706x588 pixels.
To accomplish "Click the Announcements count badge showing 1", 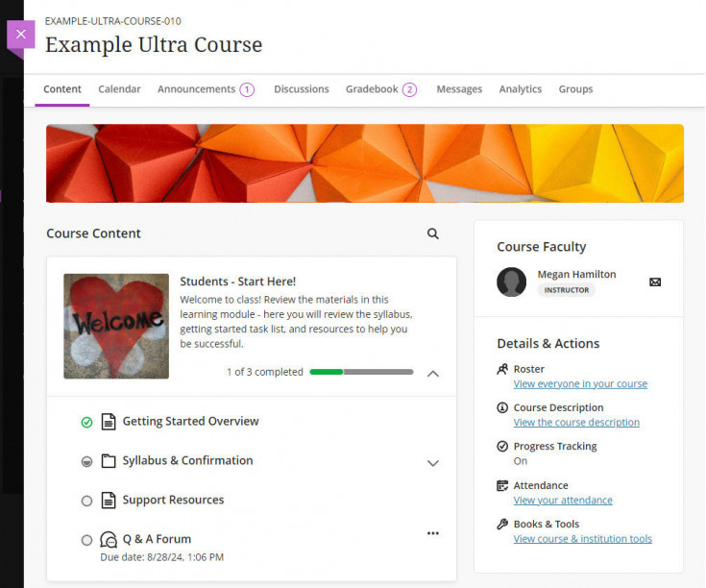I will pos(247,89).
